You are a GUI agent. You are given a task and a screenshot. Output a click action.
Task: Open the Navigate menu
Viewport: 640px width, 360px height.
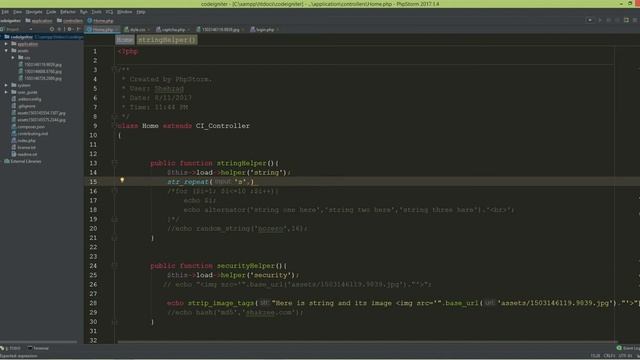34,12
